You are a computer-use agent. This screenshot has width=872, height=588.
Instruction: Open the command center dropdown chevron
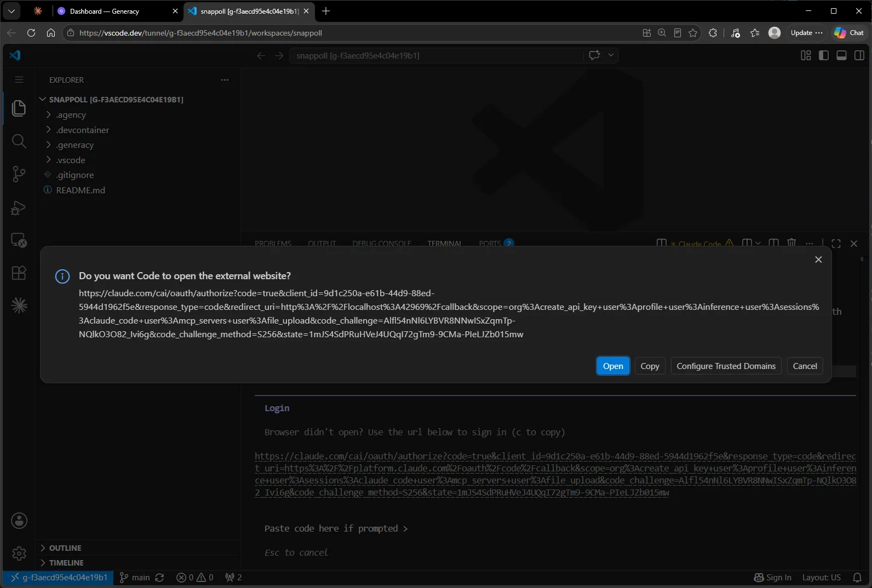611,55
